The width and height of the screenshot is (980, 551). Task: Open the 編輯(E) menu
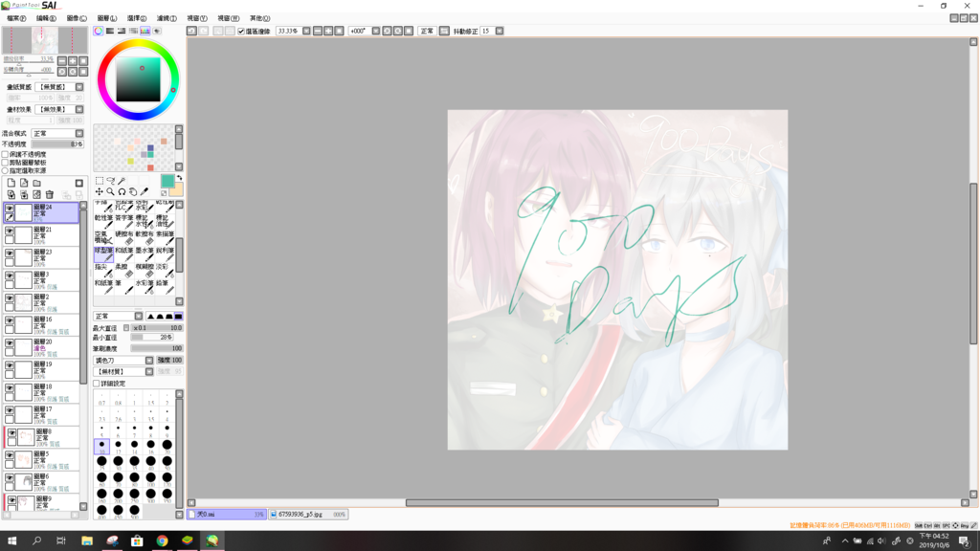[x=46, y=18]
